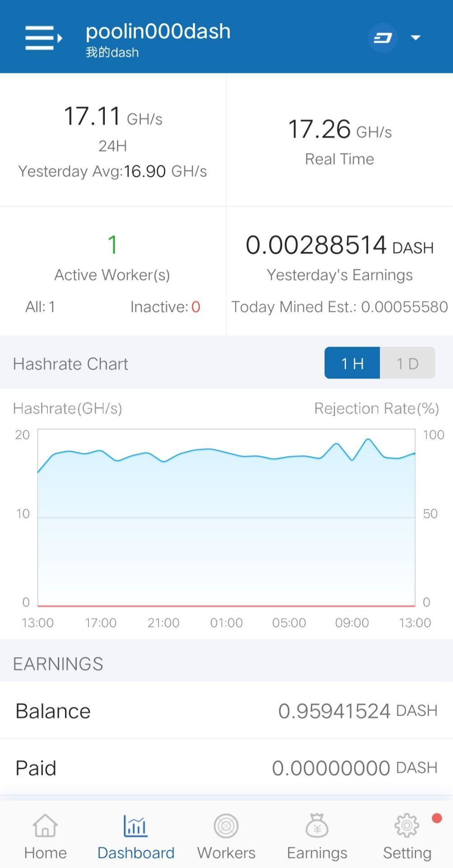This screenshot has height=868, width=453.
Task: Tap the Hashrate Chart heading
Action: click(70, 364)
